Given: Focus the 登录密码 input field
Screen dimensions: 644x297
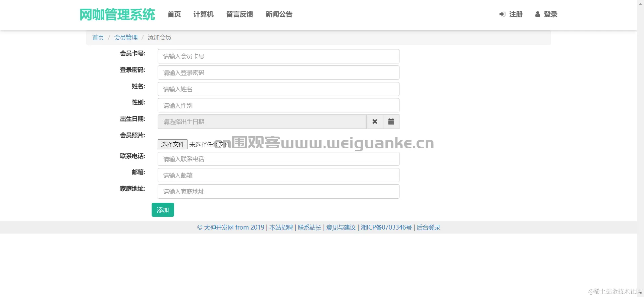Looking at the screenshot, I should click(x=278, y=72).
